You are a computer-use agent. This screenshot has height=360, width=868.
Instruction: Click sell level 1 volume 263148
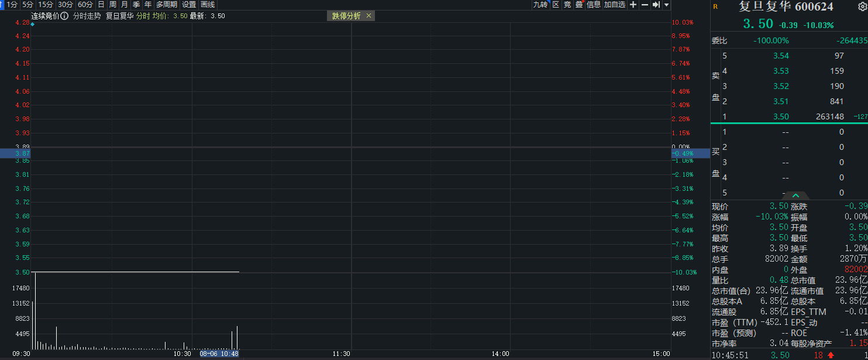[x=830, y=116]
